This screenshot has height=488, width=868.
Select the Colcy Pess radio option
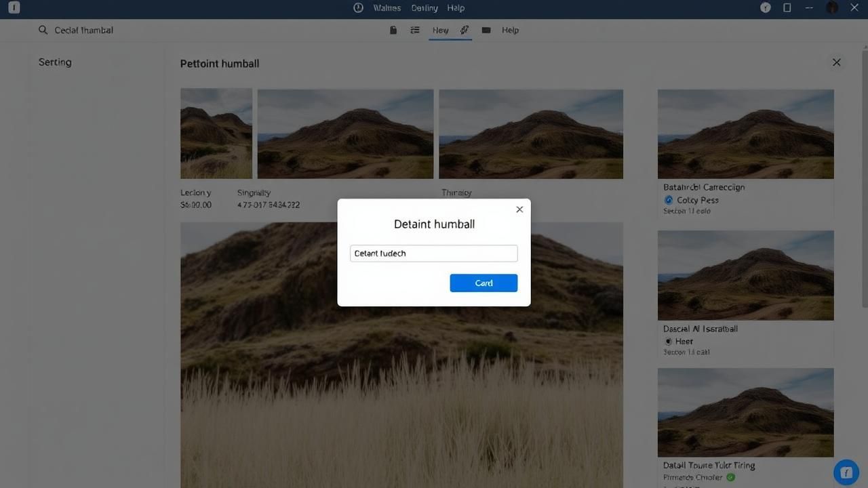tap(669, 200)
